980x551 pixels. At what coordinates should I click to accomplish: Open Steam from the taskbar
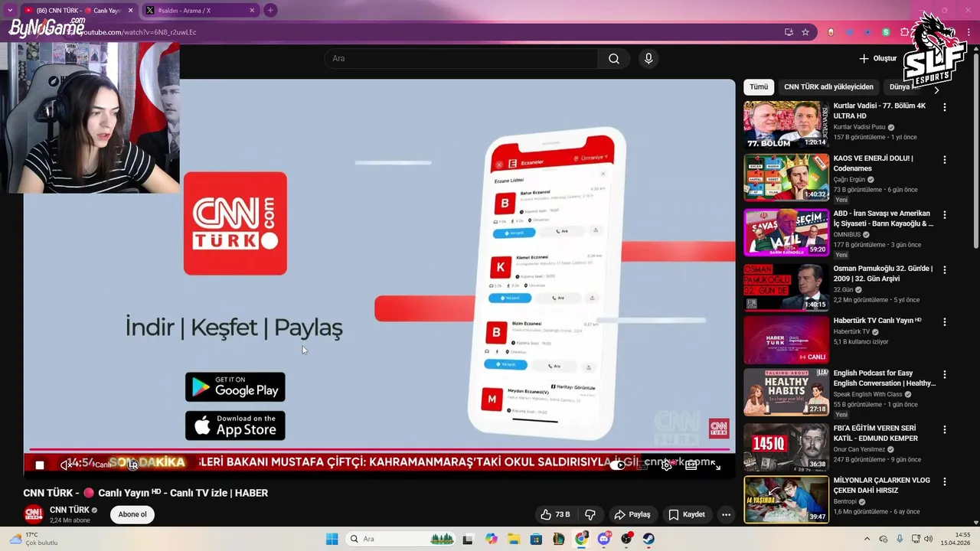(x=648, y=539)
